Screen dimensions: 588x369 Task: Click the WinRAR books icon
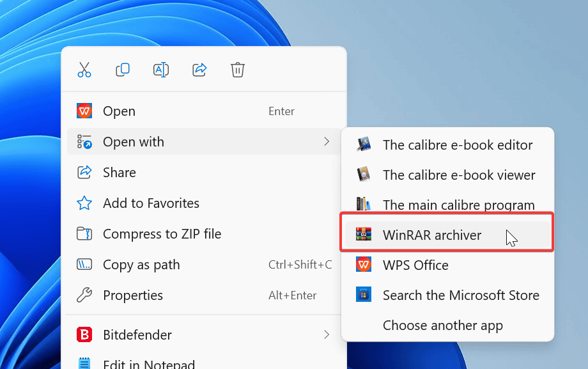pos(364,234)
